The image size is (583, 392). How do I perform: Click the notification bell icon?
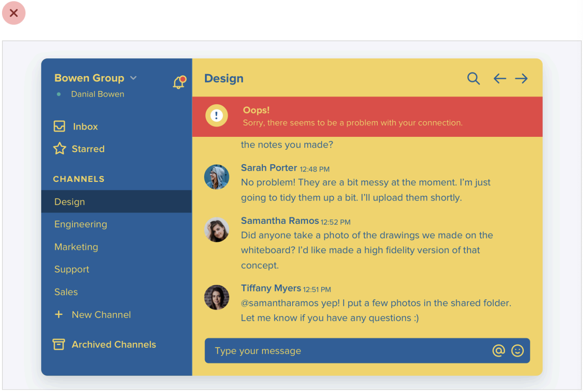point(179,82)
